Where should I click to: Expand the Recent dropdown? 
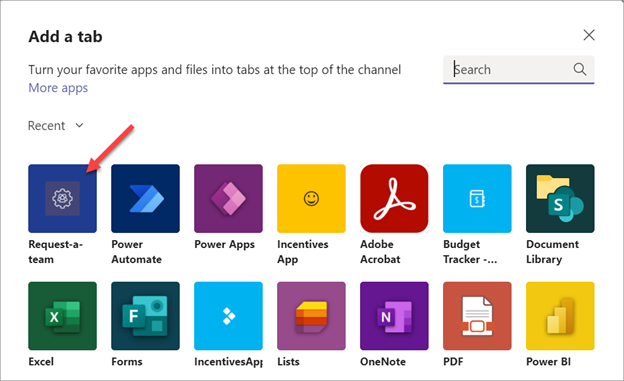56,126
